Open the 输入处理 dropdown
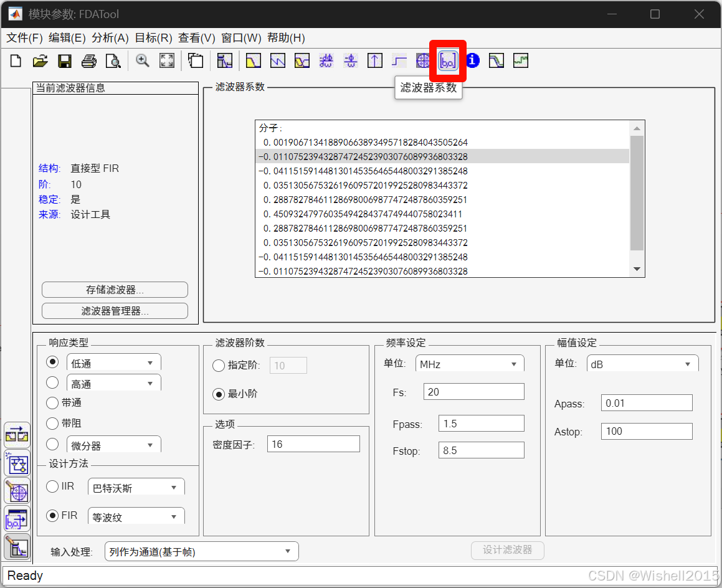Screen dimensions: 722x588 (202, 551)
